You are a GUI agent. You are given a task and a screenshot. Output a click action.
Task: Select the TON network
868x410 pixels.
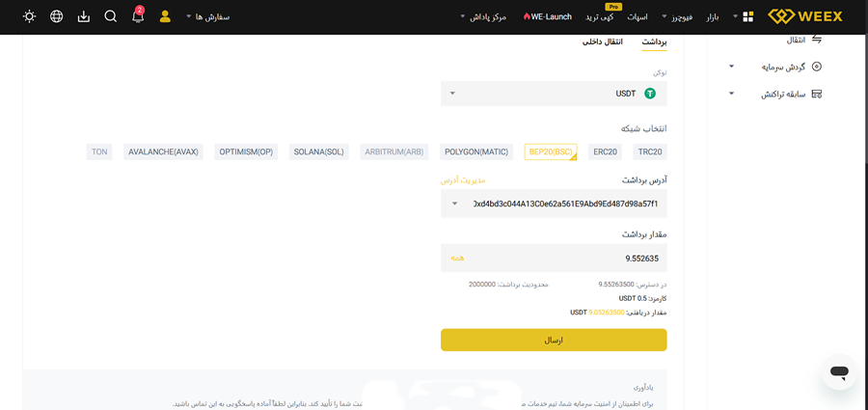click(x=99, y=151)
